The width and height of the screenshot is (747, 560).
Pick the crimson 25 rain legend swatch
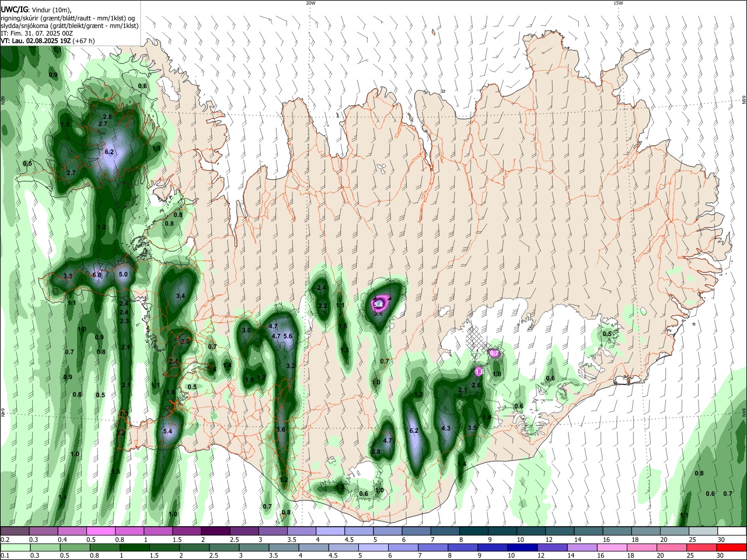pyautogui.click(x=701, y=547)
